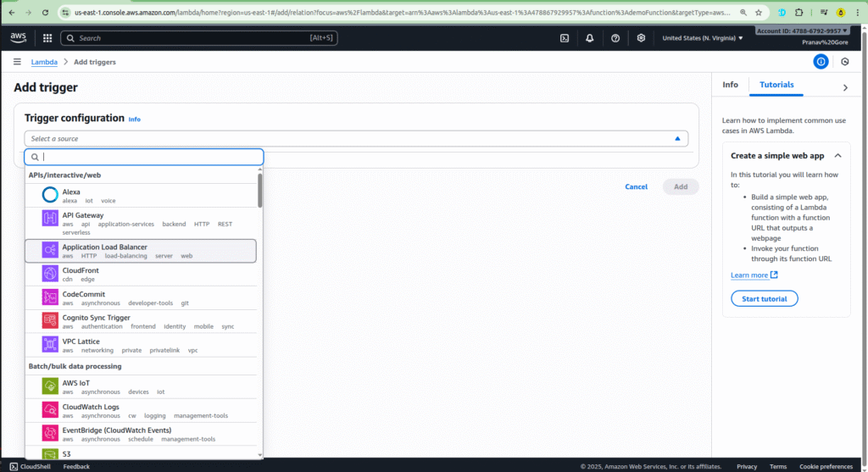Open the settings gear in AWS header
Screen dimensions: 868x472
pyautogui.click(x=641, y=38)
